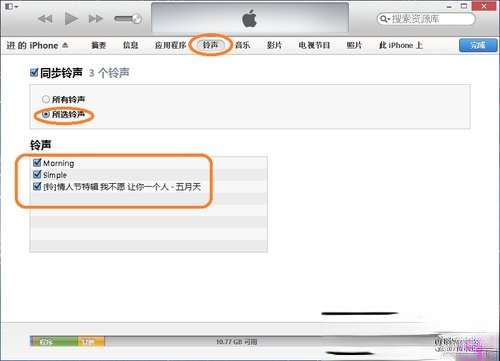Image resolution: width=500 pixels, height=361 pixels.
Task: Show the 此 iPhone 上 tab
Action: point(401,45)
